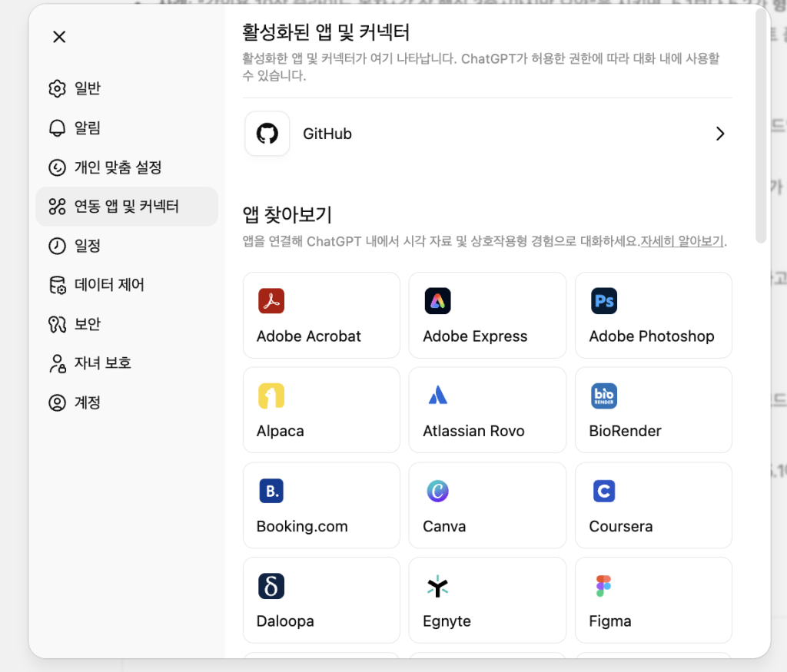Expand GitHub connector with the chevron arrow
Image resolution: width=787 pixels, height=672 pixels.
point(720,134)
